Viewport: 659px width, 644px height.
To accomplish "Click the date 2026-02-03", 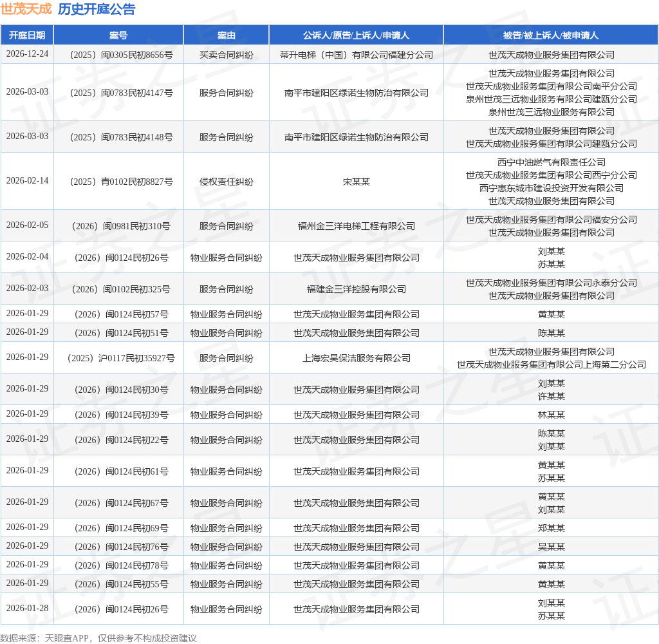I will point(27,288).
